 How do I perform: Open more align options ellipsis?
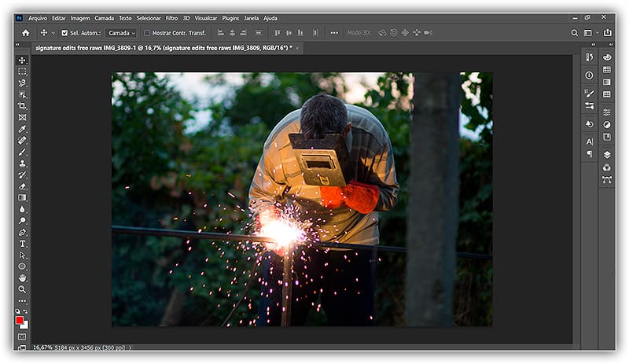[334, 33]
